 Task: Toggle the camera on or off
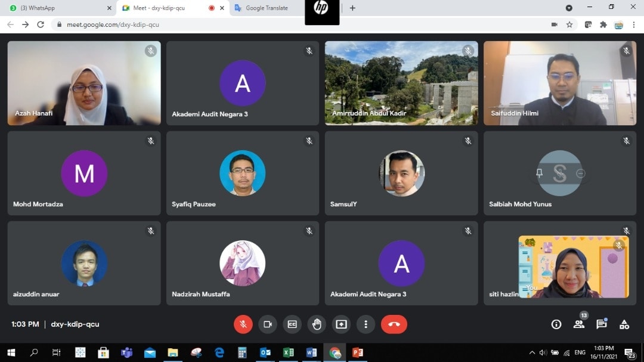pyautogui.click(x=267, y=324)
